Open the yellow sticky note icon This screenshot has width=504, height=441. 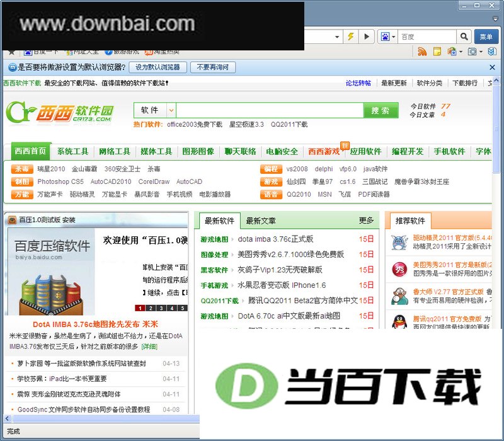[437, 52]
